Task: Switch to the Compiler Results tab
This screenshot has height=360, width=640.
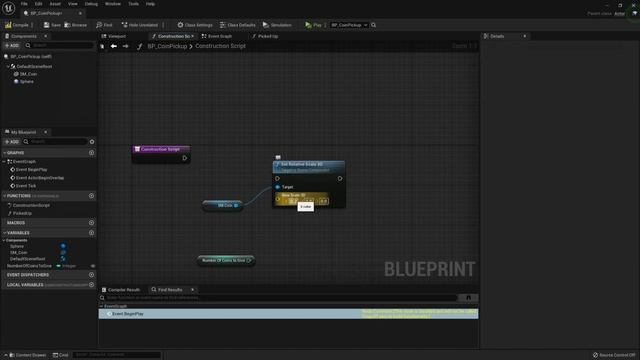Action: (121, 290)
